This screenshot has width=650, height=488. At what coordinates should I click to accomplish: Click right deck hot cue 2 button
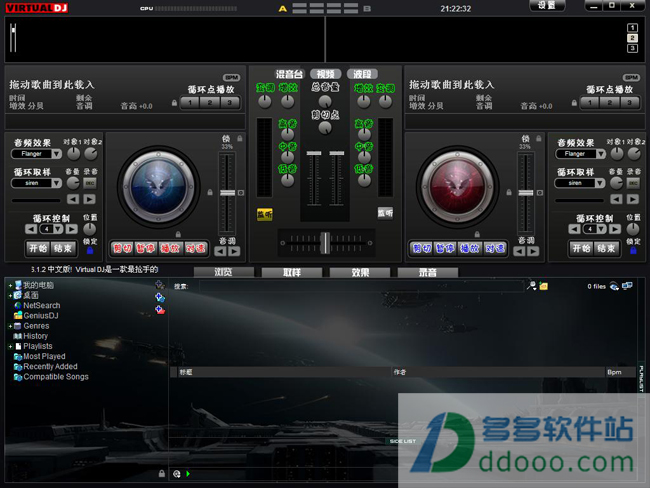coord(609,102)
